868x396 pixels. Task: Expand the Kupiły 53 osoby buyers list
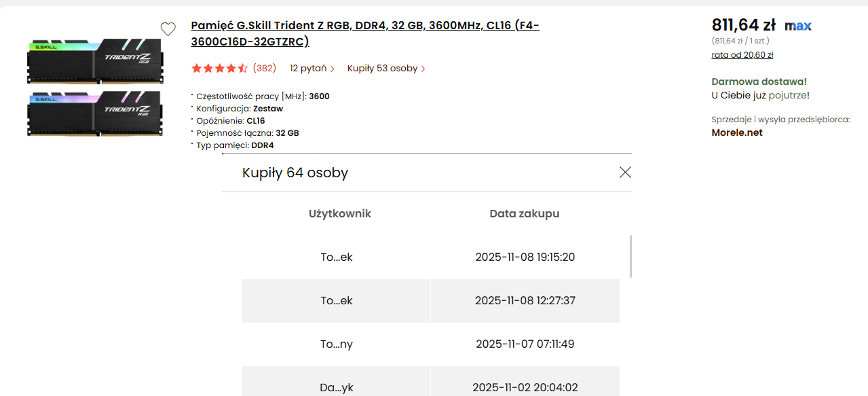[386, 69]
